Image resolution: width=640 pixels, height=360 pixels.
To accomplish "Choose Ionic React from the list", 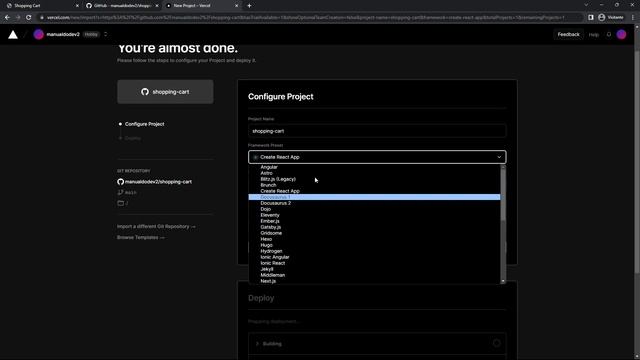I will [x=374, y=263].
